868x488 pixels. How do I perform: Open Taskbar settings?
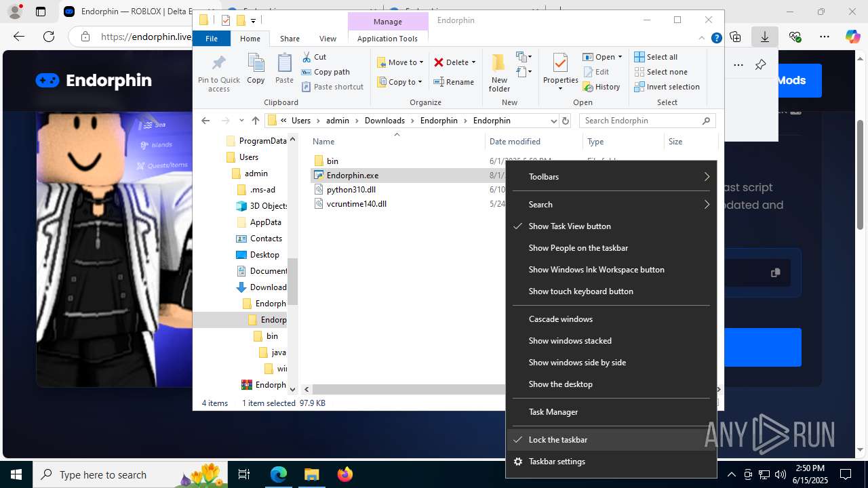pyautogui.click(x=611, y=462)
